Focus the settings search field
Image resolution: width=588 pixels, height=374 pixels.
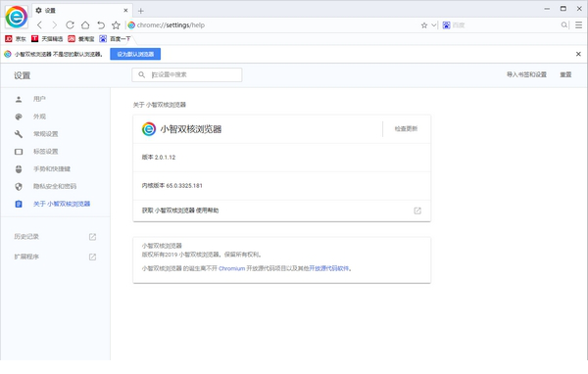pyautogui.click(x=187, y=74)
